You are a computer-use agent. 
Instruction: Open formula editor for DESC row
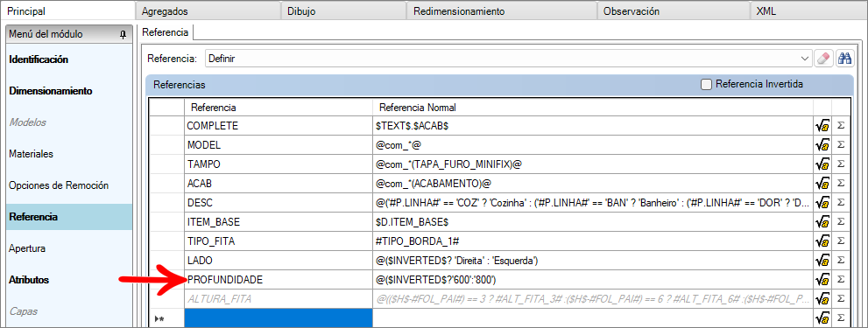point(822,202)
